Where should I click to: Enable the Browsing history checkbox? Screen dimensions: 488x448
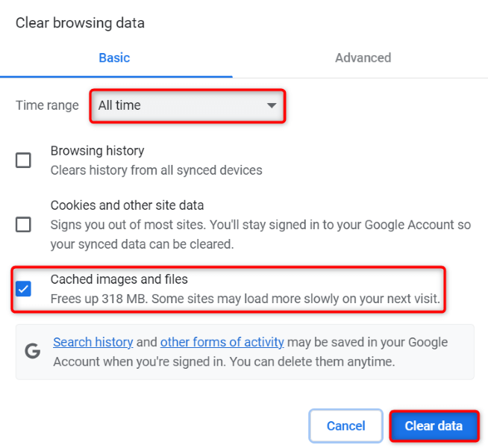[24, 160]
